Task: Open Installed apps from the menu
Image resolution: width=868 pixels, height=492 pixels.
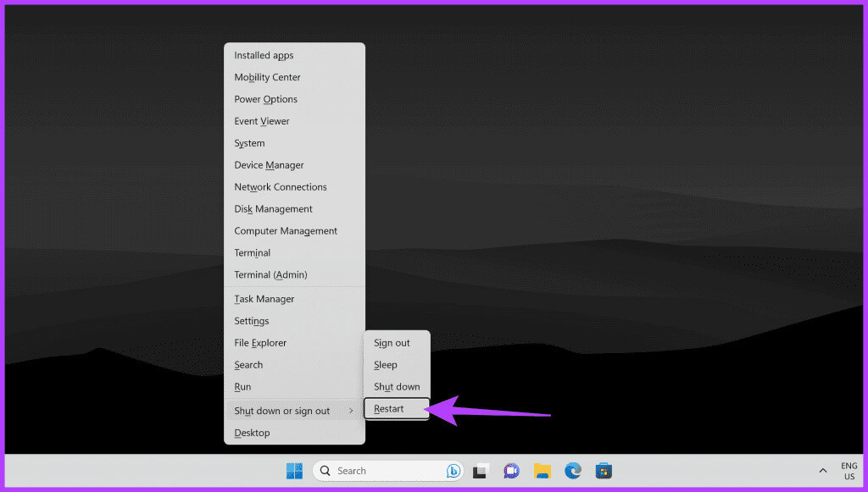Action: 294,55
